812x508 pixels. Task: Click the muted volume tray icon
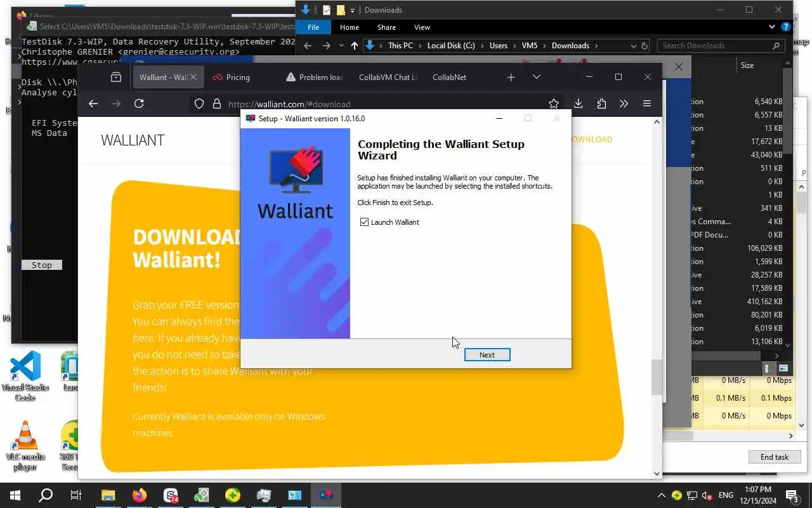point(707,495)
